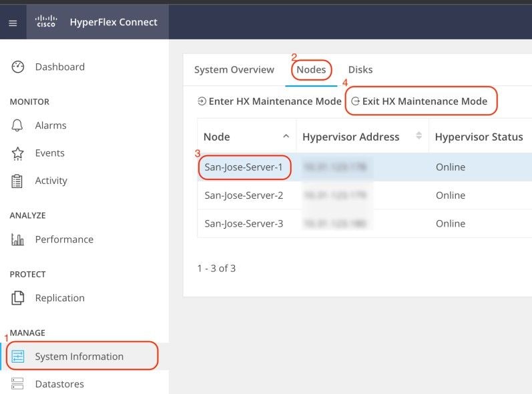Click blurred address of San-Jose-Server-3
This screenshot has height=394, width=532.
[x=335, y=223]
